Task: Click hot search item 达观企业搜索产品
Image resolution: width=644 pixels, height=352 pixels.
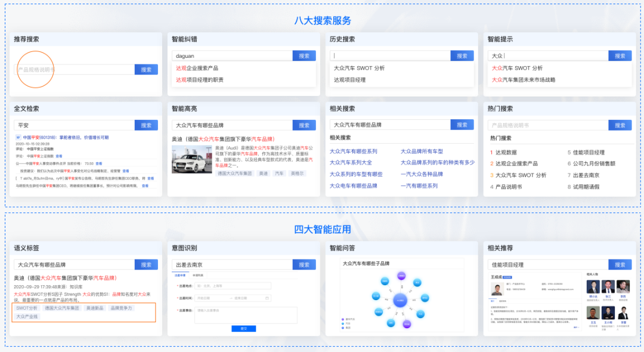Action: click(x=516, y=163)
